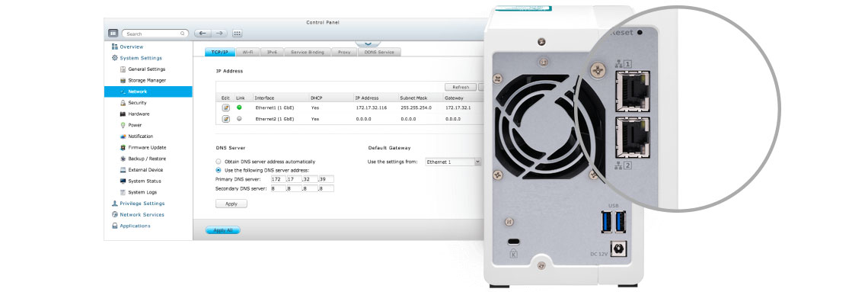Open the Default Gateway Ethernet 1 dropdown
This screenshot has width=868, height=292.
[453, 162]
